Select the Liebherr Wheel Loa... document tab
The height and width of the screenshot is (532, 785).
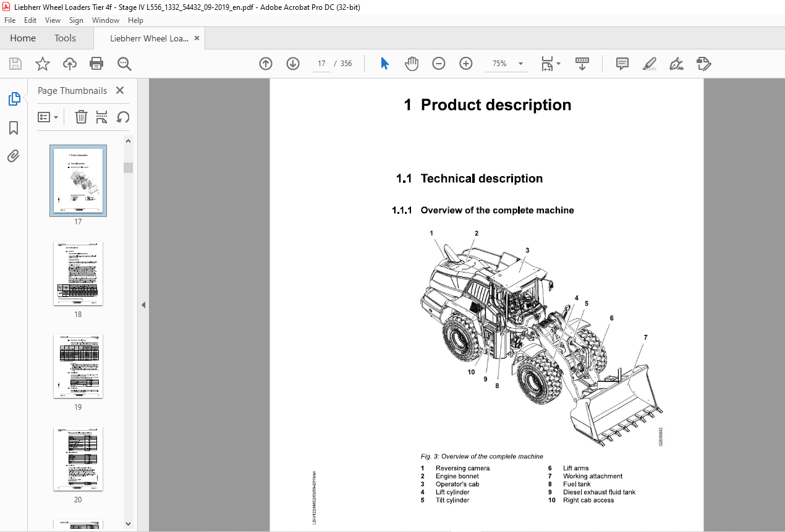pos(149,38)
